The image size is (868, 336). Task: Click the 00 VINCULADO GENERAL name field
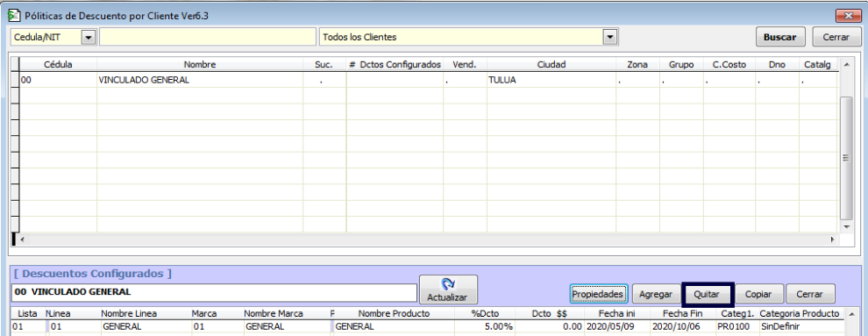pyautogui.click(x=214, y=292)
